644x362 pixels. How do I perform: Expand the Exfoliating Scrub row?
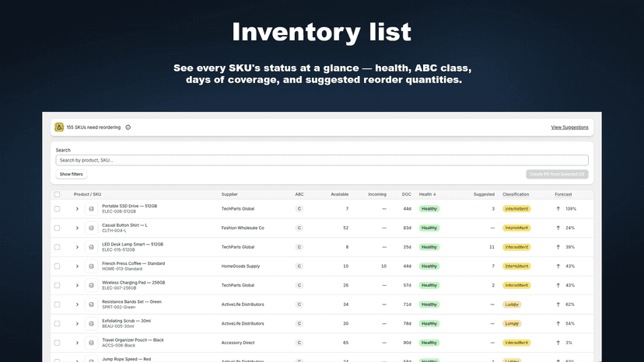click(x=77, y=323)
